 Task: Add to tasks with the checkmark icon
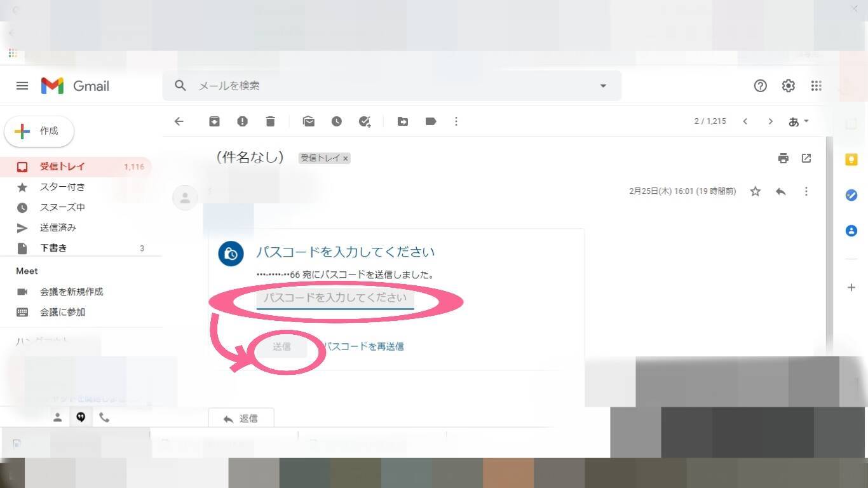click(365, 121)
